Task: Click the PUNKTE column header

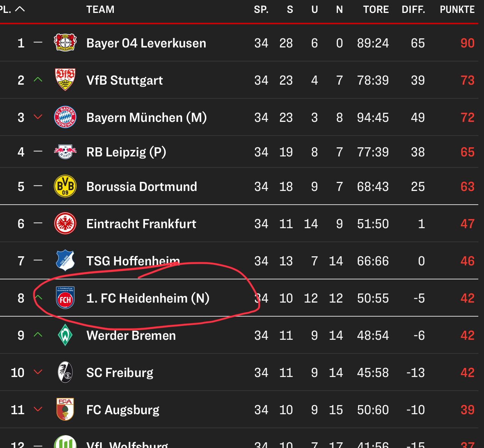Action: 457,9
